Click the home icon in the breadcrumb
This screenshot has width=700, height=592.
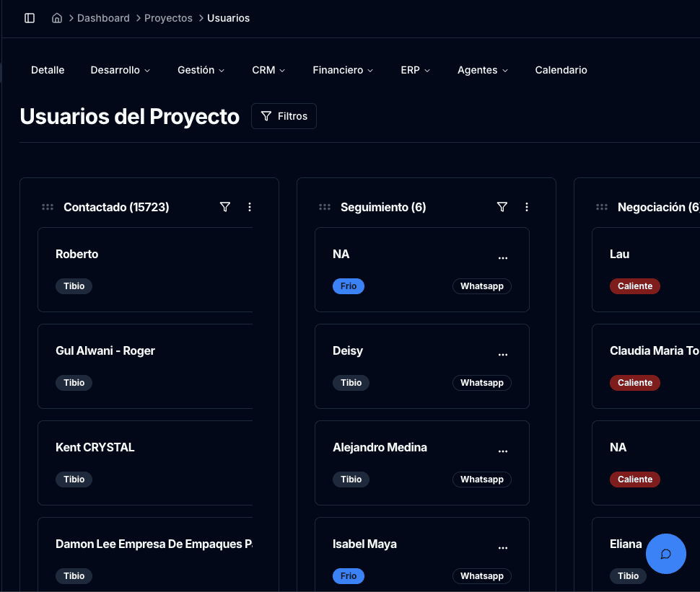(57, 17)
